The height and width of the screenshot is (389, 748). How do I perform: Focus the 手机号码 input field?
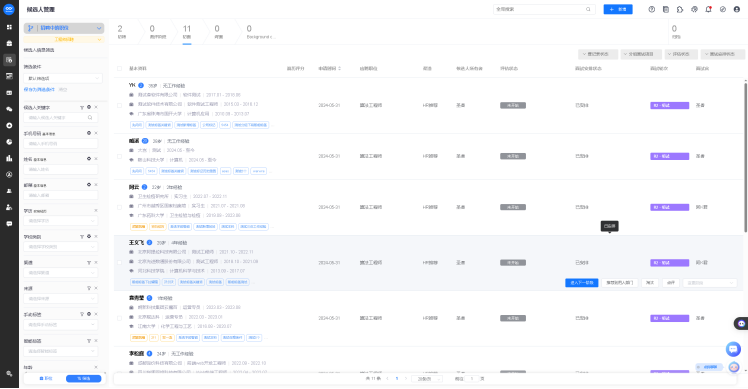[61, 143]
